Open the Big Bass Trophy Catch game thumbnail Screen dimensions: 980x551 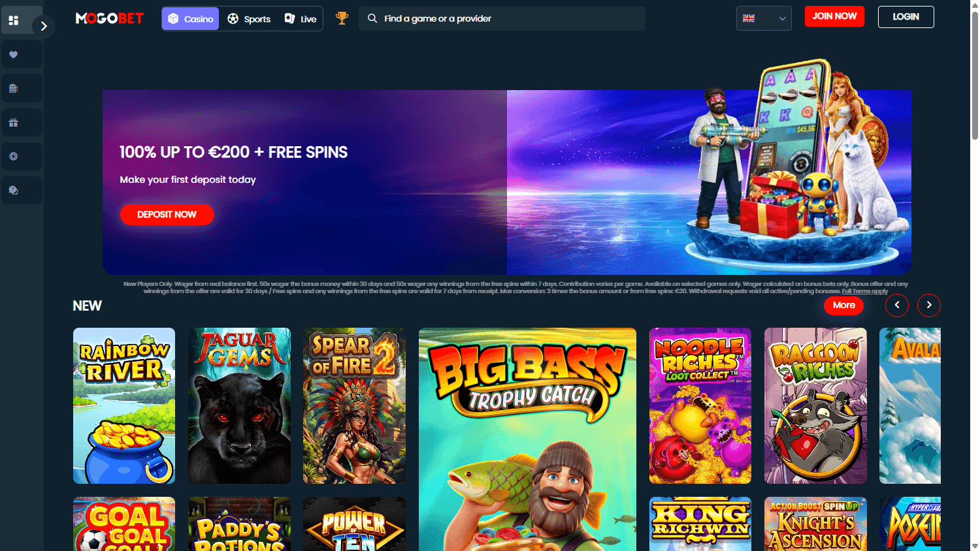click(x=527, y=437)
